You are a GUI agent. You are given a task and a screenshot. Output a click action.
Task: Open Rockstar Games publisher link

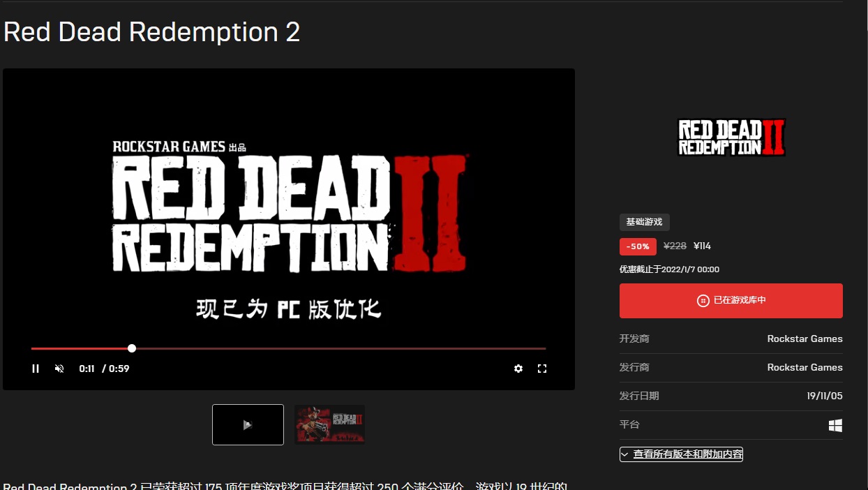(805, 367)
